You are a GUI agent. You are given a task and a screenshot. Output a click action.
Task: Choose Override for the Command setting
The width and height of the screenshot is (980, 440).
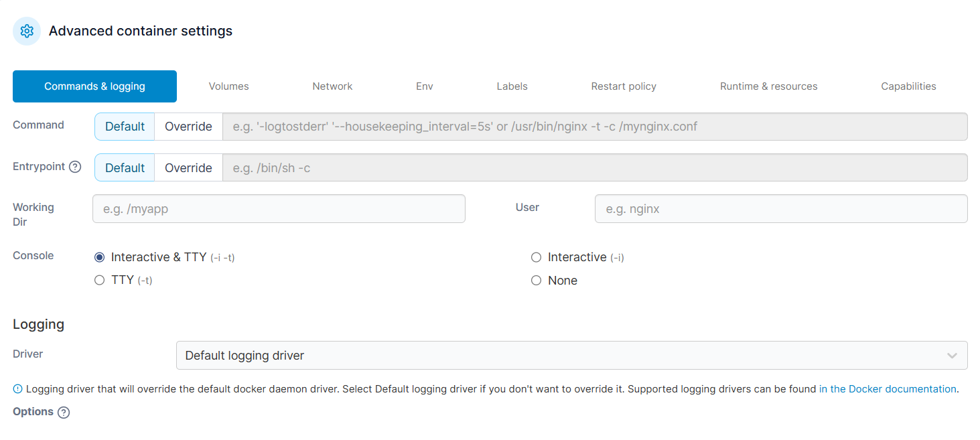[x=188, y=127]
